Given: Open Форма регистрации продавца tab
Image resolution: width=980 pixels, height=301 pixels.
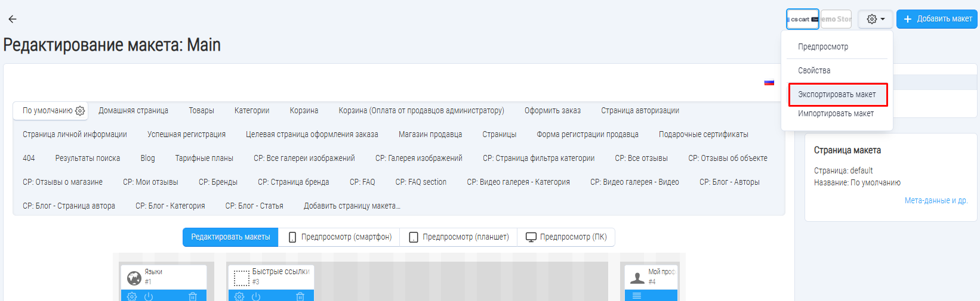Looking at the screenshot, I should tap(587, 134).
